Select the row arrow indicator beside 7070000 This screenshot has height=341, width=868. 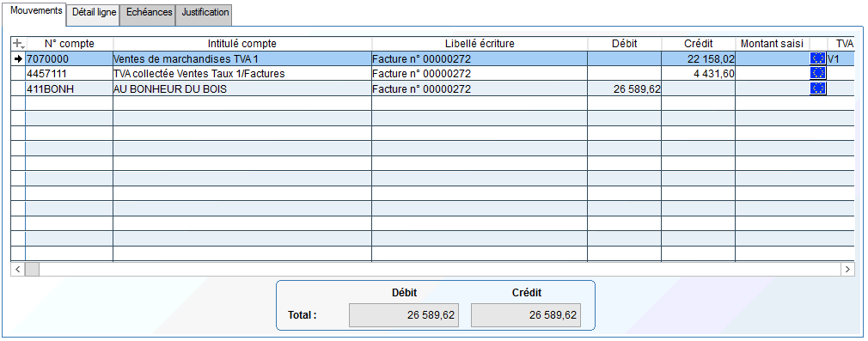tap(18, 58)
